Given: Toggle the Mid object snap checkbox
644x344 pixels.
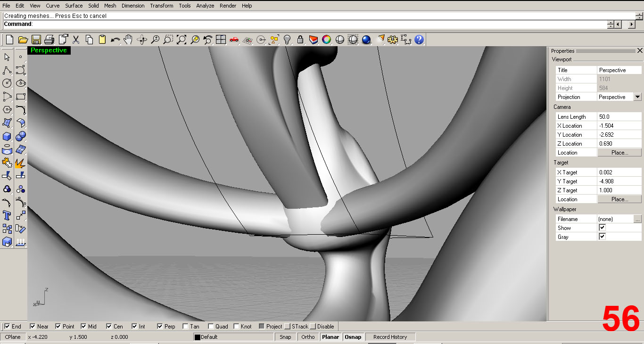Looking at the screenshot, I should (83, 326).
